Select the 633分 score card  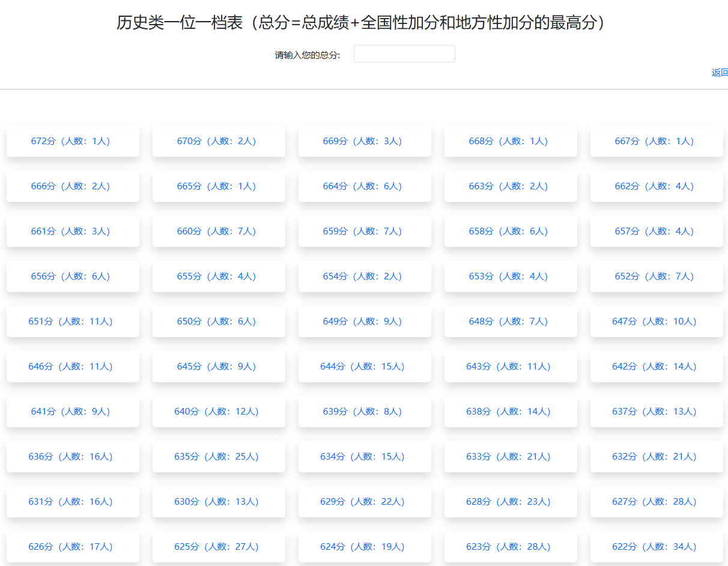point(511,457)
